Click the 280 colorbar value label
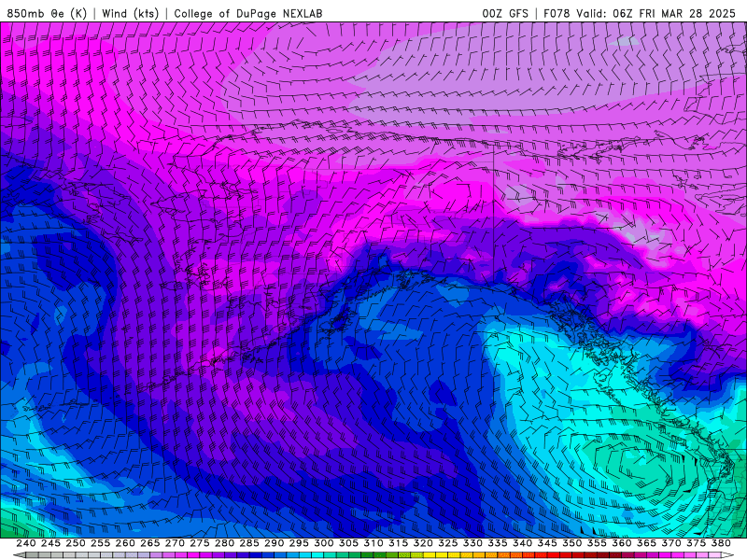Screen dimensions: 747x560 click(x=224, y=543)
